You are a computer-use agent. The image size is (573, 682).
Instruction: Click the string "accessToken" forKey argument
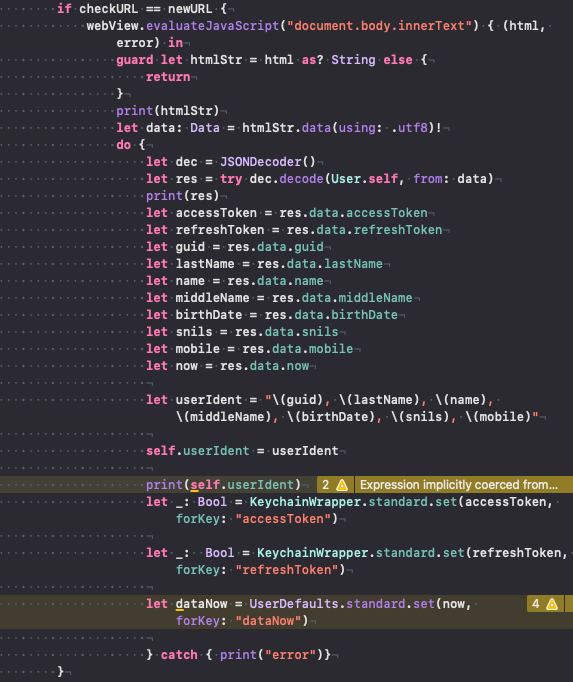283,518
